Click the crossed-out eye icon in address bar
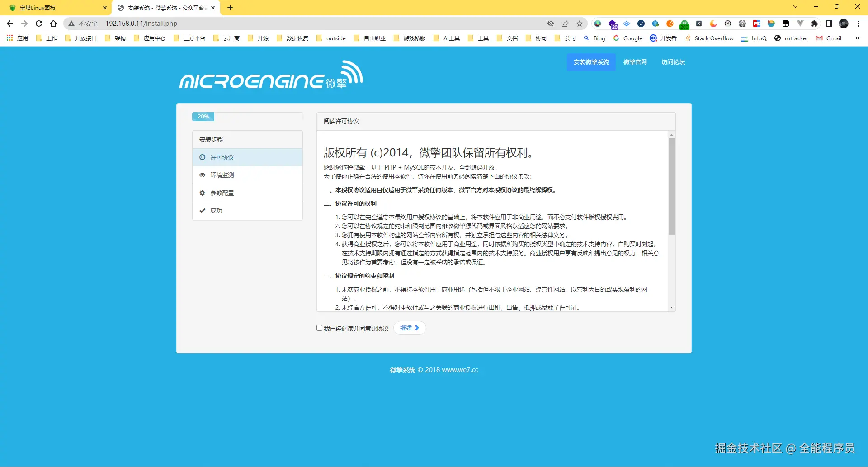 pos(551,24)
